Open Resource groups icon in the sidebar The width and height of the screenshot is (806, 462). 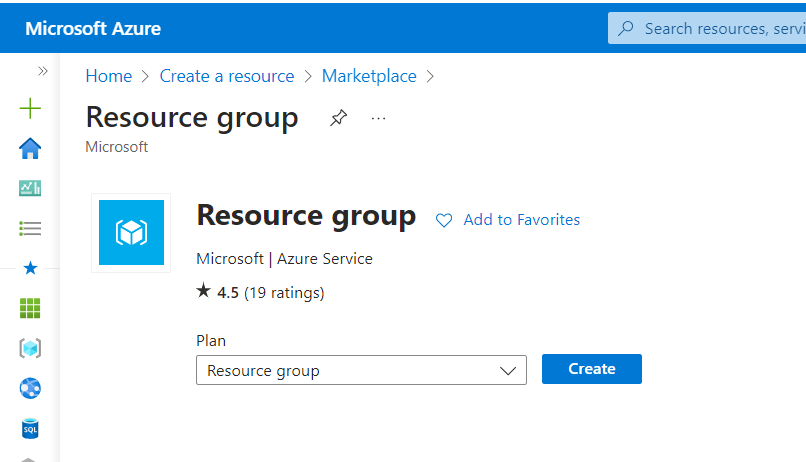point(30,348)
